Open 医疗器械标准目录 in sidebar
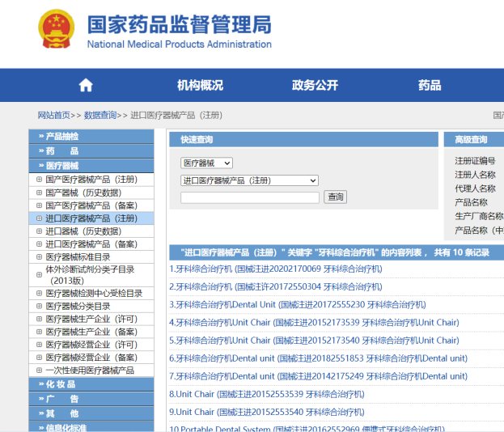The image size is (504, 432). click(78, 256)
